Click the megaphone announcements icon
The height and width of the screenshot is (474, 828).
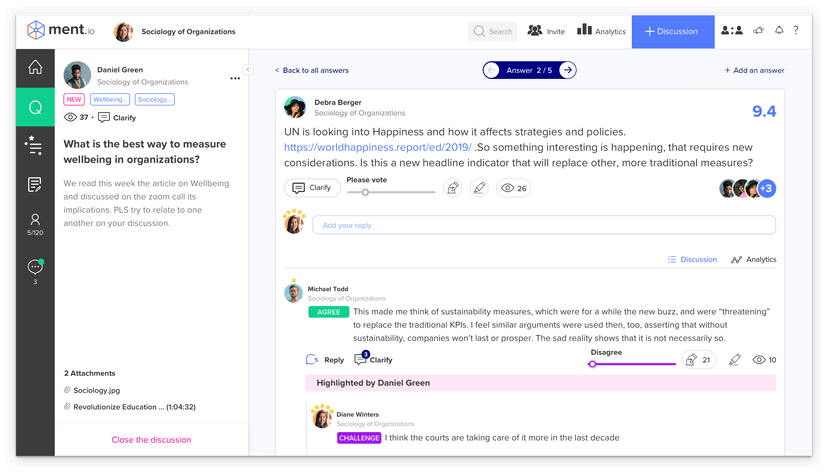pyautogui.click(x=758, y=31)
